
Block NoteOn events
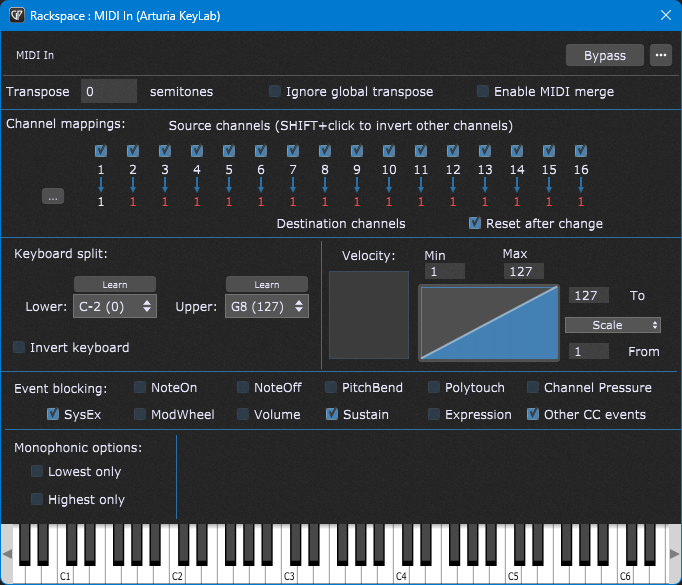pos(140,387)
